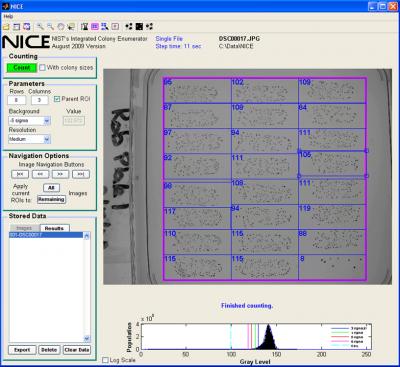Click the Columns input field
Image resolution: width=400 pixels, height=367 pixels.
39,100
